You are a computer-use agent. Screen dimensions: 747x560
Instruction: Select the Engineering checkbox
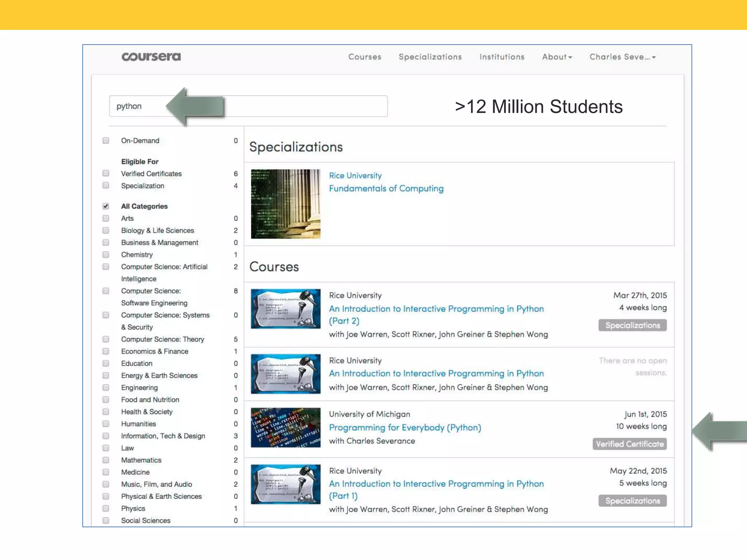[106, 388]
